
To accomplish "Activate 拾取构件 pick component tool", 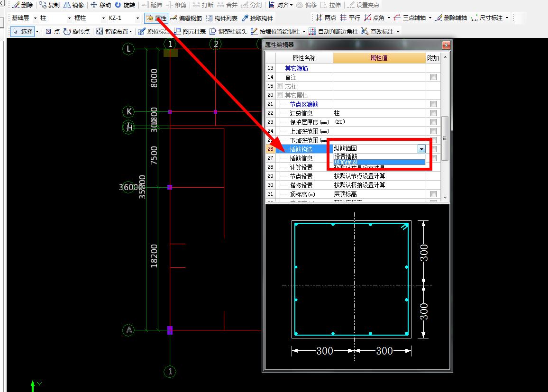I will 257,18.
